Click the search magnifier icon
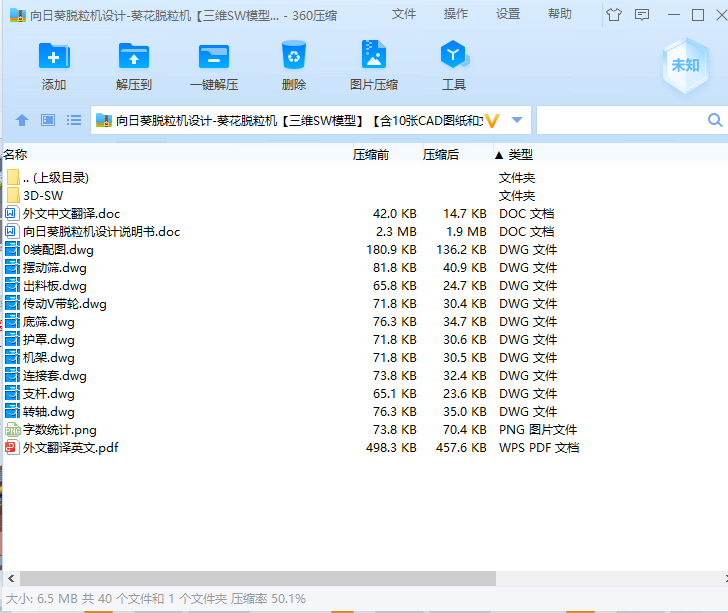This screenshot has width=728, height=613. pos(715,120)
